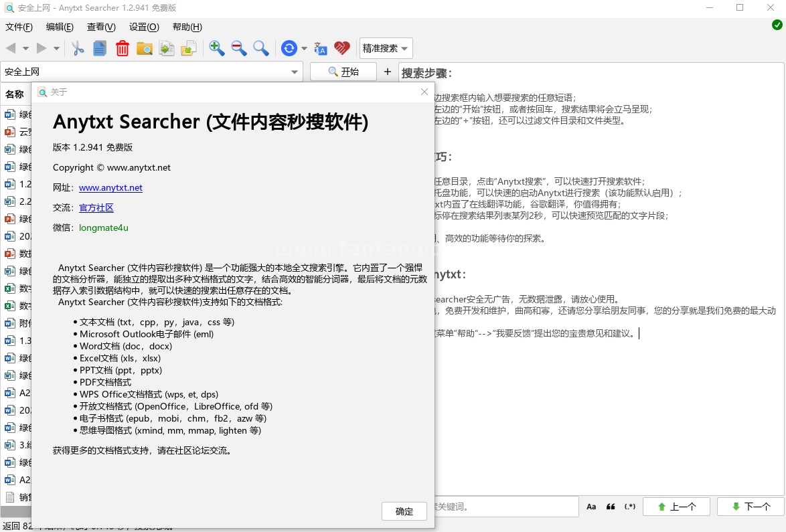Click the documents with green arrow copy-to icon
Image resolution: width=786 pixels, height=532 pixels.
click(167, 48)
